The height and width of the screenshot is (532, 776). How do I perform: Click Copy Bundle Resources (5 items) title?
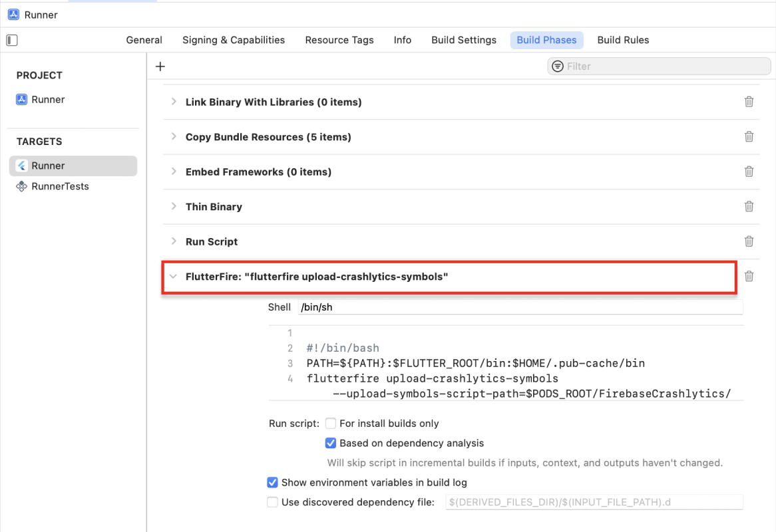[x=268, y=137]
